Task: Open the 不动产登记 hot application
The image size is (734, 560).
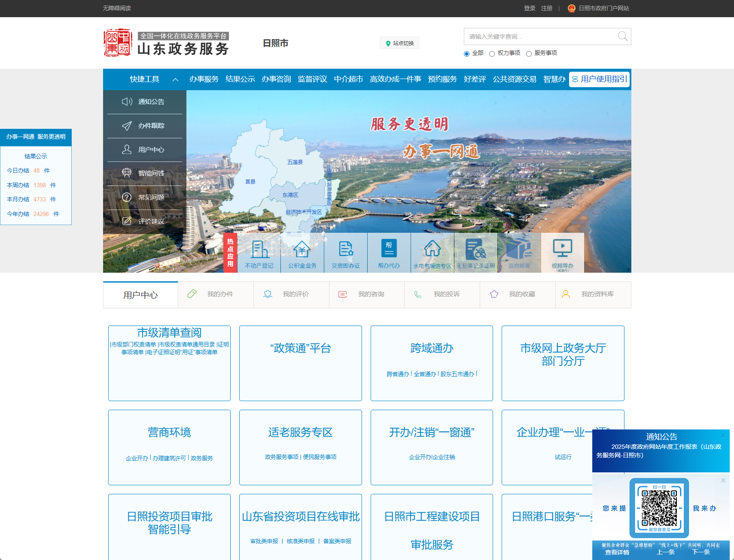Action: coord(259,253)
